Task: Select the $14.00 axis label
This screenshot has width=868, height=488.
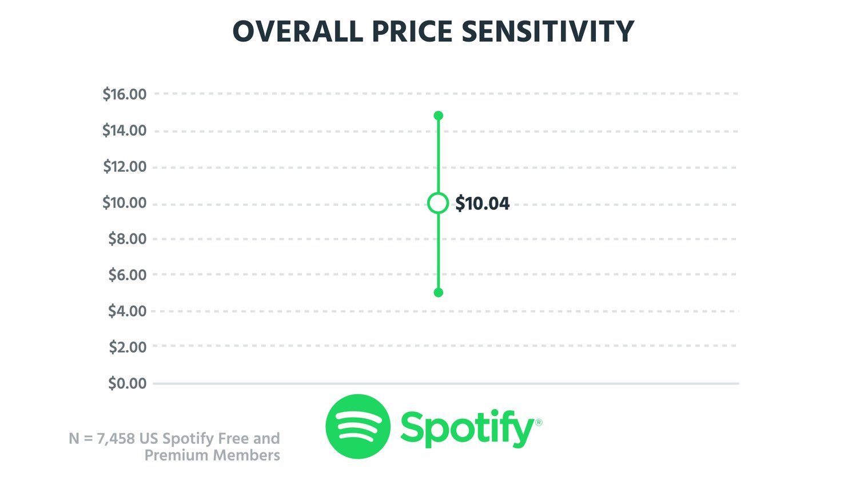Action: [125, 130]
